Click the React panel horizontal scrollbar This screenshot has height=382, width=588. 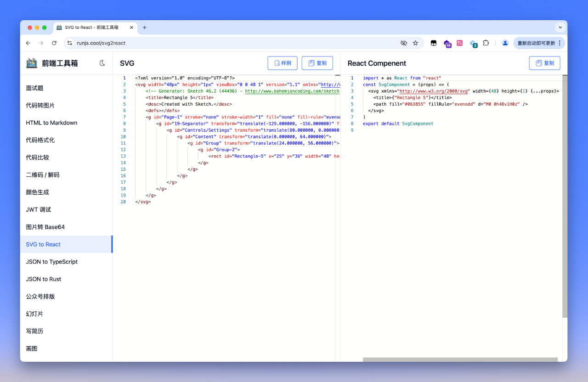[x=460, y=360]
